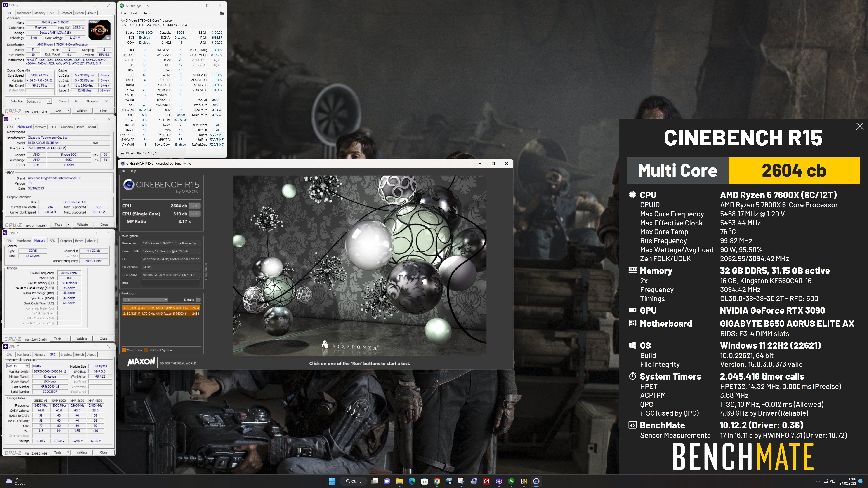Viewport: 868px width, 488px height.
Task: Click Tools in the CPU-Z Memory-tab window
Action: coord(58,338)
